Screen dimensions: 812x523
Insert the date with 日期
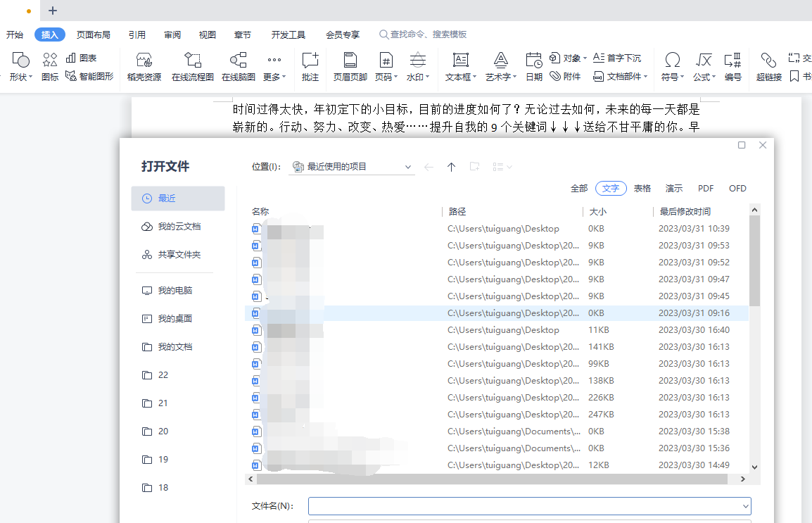534,67
